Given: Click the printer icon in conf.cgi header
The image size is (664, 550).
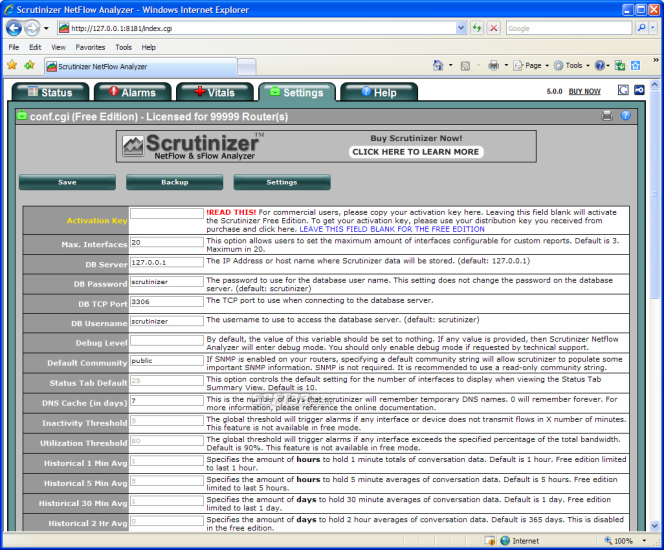Looking at the screenshot, I should 607,116.
